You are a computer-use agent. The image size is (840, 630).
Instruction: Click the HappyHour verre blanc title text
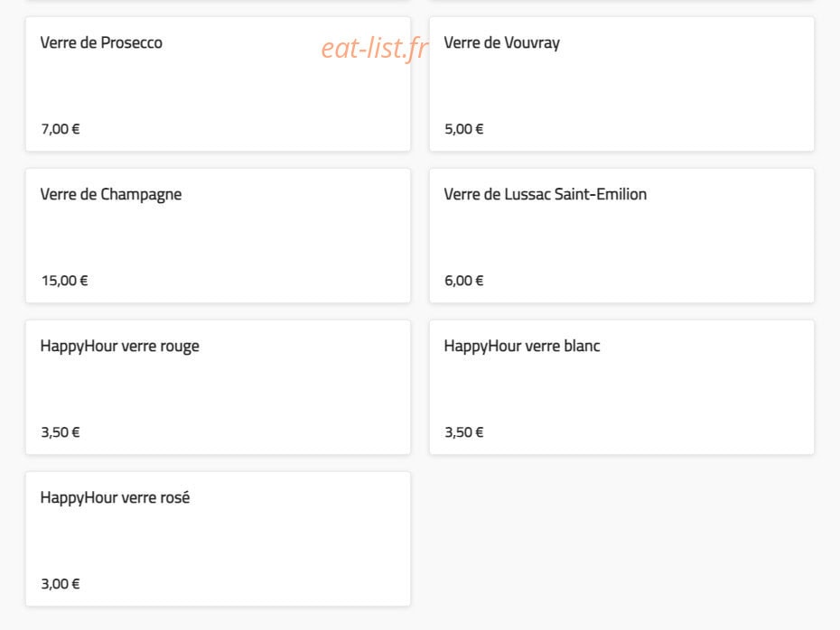[522, 347]
